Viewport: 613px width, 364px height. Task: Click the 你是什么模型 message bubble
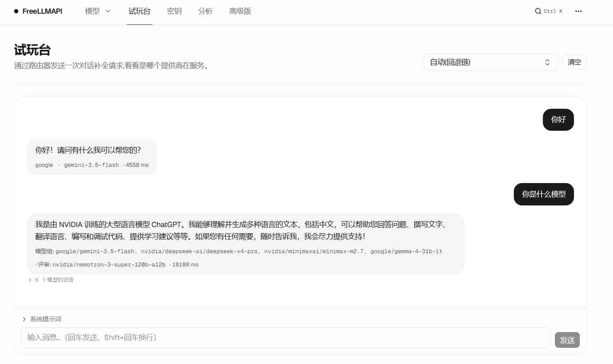(544, 194)
